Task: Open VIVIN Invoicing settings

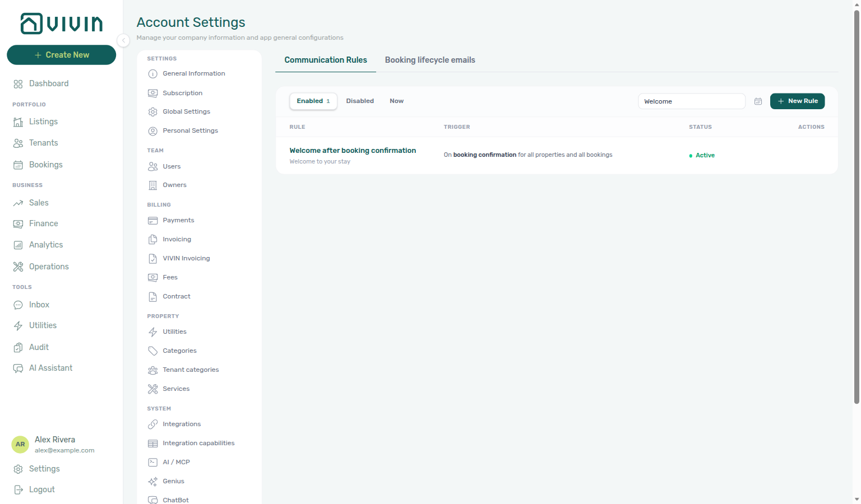Action: (x=186, y=258)
